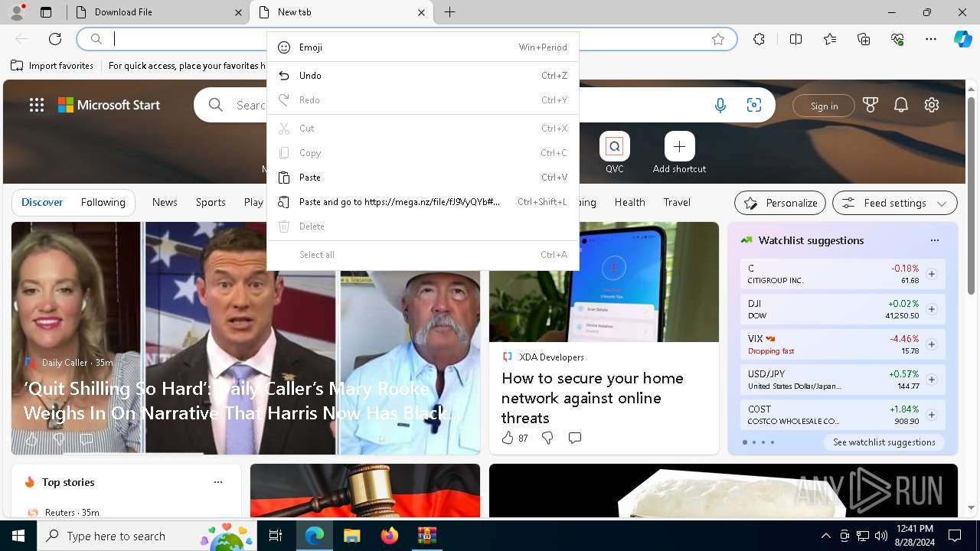The height and width of the screenshot is (551, 980).
Task: Add COSTCO WHOLESALE to watchlist
Action: pyautogui.click(x=932, y=415)
